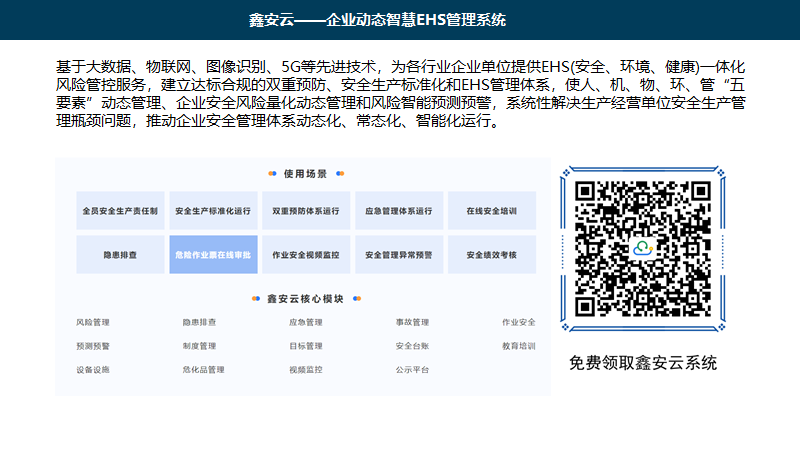Click the 安全管理异常预警 tile
This screenshot has height=450, width=800.
pyautogui.click(x=399, y=255)
